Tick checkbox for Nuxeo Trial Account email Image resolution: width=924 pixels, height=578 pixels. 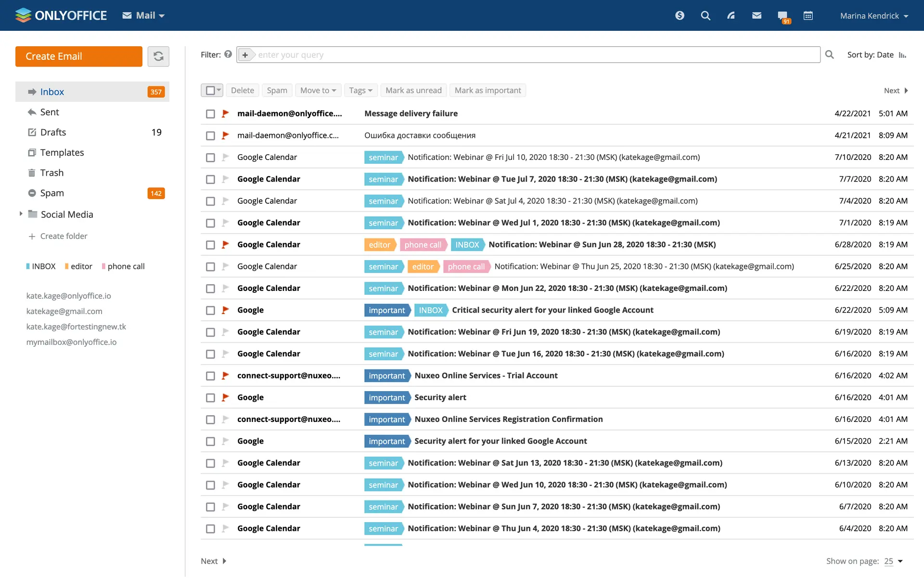click(x=210, y=376)
